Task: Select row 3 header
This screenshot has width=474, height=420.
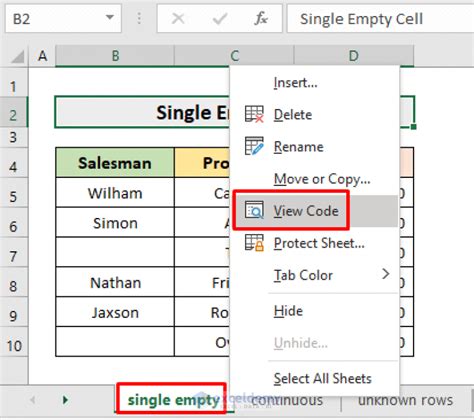Action: [13, 137]
